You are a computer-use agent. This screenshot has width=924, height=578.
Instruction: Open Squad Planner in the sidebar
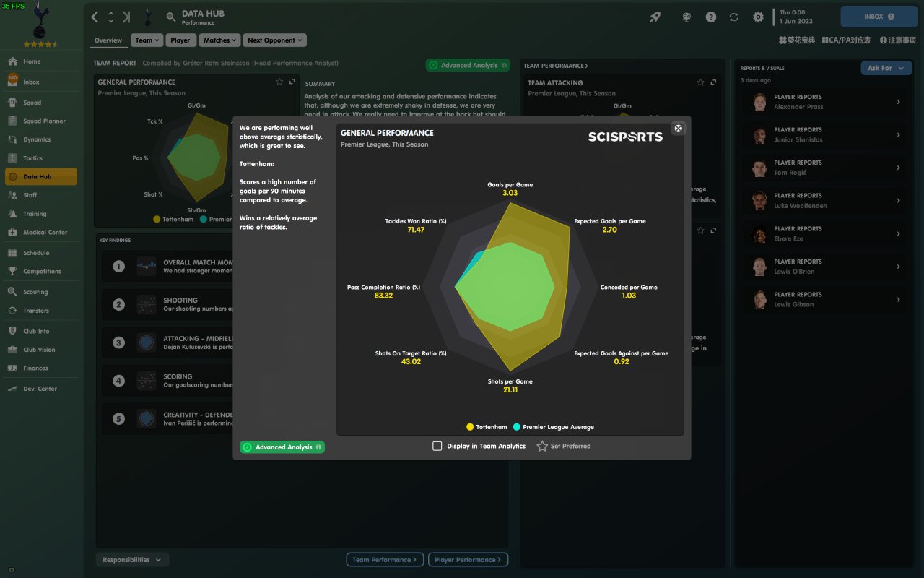pyautogui.click(x=41, y=121)
